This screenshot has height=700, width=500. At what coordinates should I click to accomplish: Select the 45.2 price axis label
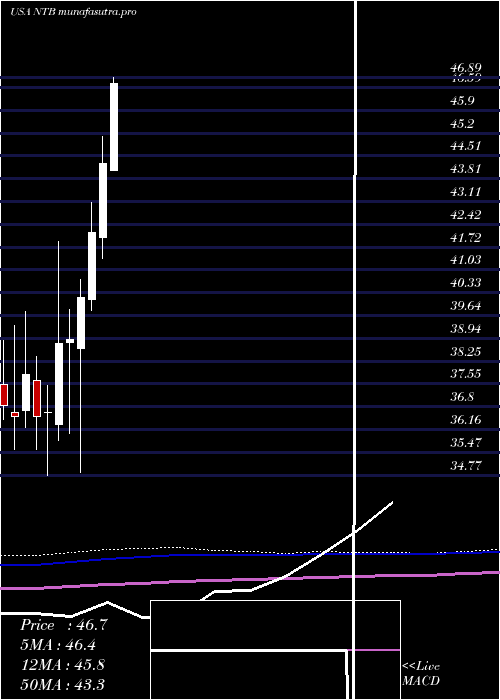(x=462, y=124)
